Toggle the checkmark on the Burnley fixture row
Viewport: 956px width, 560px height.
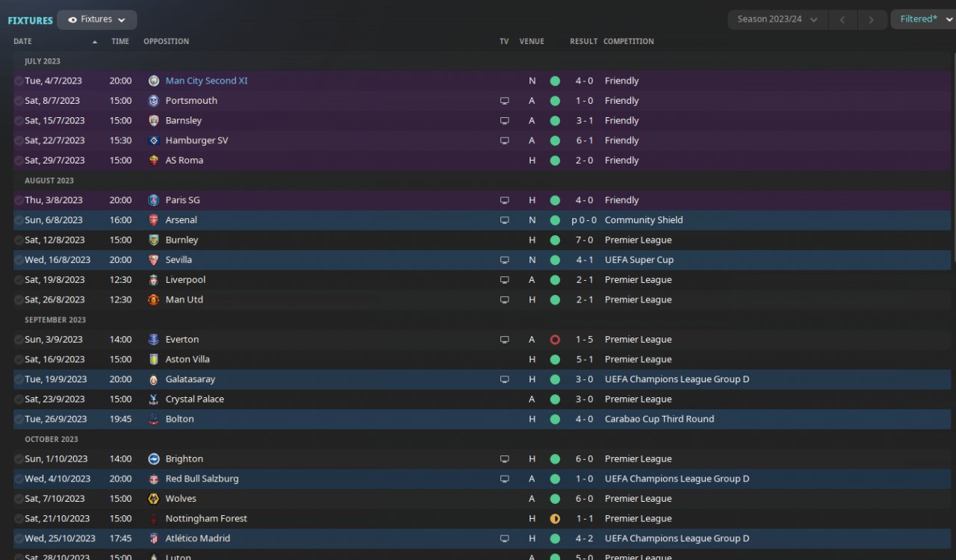click(19, 240)
